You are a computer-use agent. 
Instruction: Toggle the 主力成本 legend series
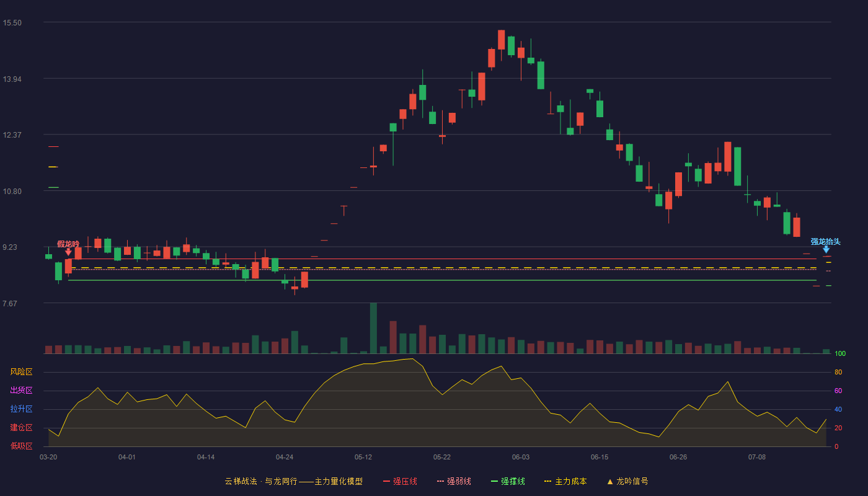click(565, 481)
